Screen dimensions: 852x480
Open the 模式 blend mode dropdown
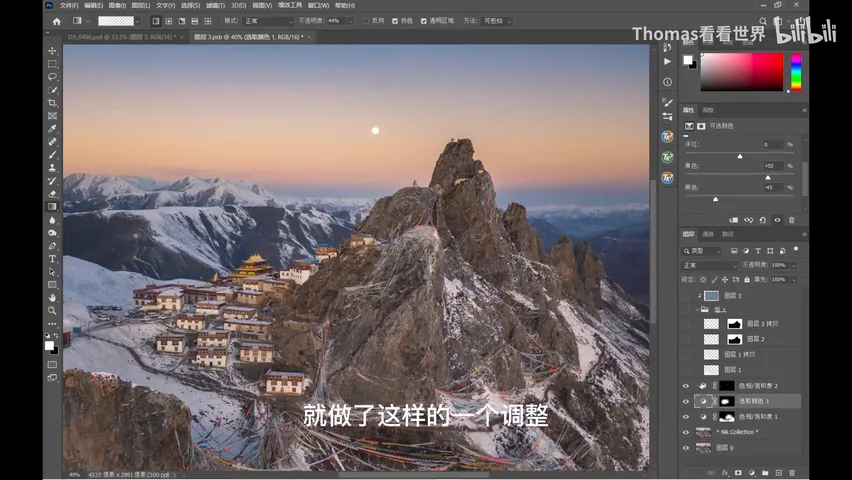tap(268, 21)
